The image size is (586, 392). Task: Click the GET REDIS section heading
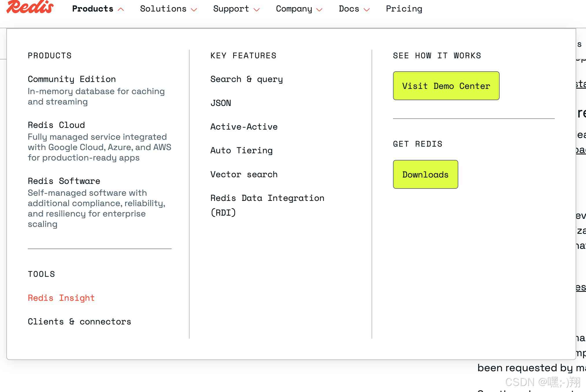tap(418, 144)
